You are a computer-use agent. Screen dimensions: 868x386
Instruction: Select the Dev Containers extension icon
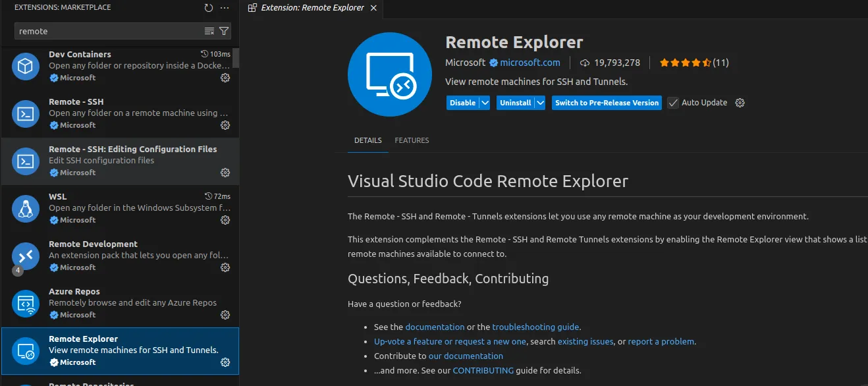(26, 67)
